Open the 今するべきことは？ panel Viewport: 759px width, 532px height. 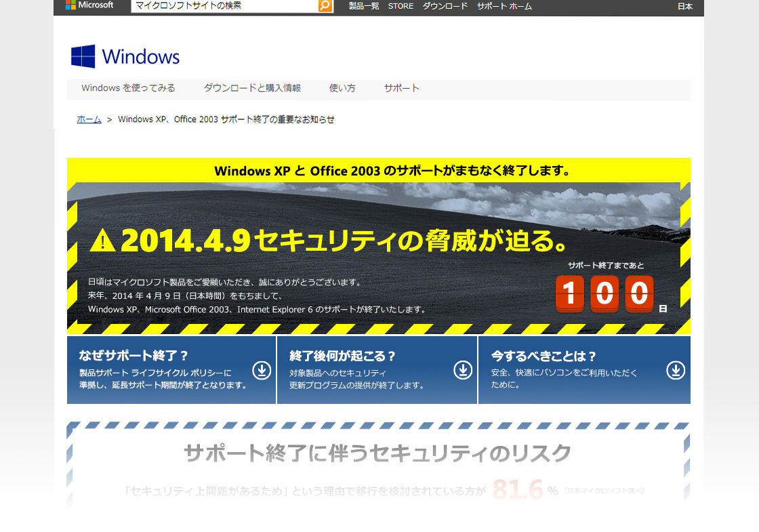click(584, 370)
